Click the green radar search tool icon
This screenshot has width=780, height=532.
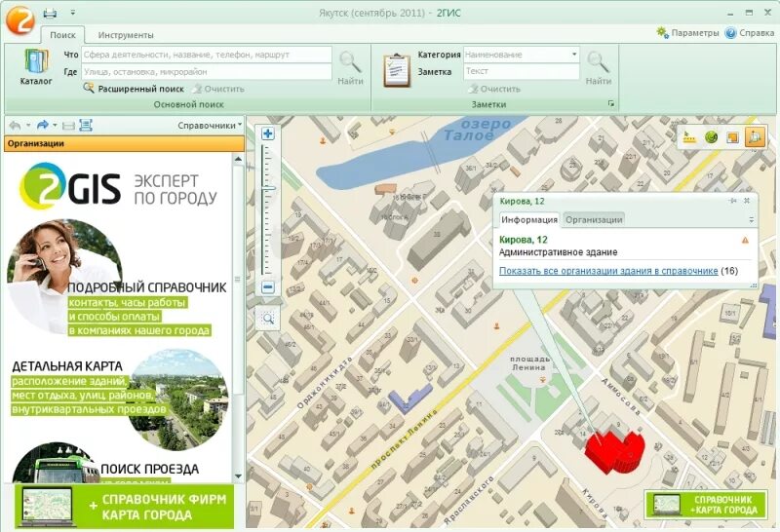[712, 136]
